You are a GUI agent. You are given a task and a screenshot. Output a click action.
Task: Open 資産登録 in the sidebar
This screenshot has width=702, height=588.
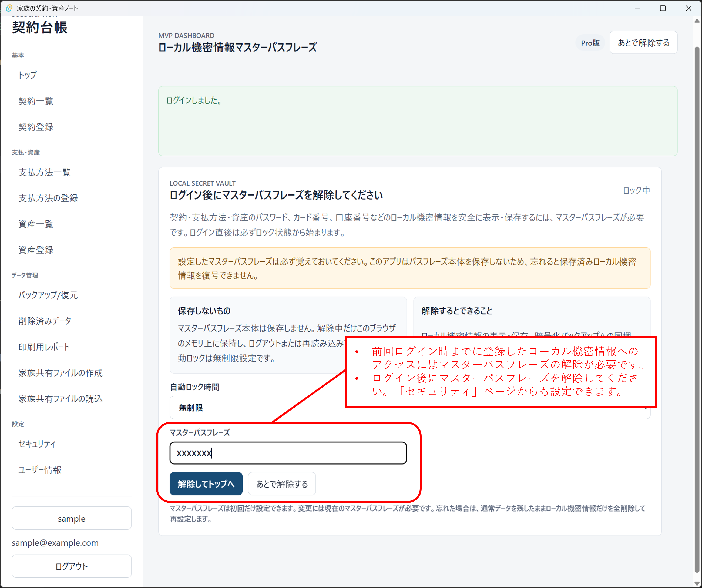[36, 250]
